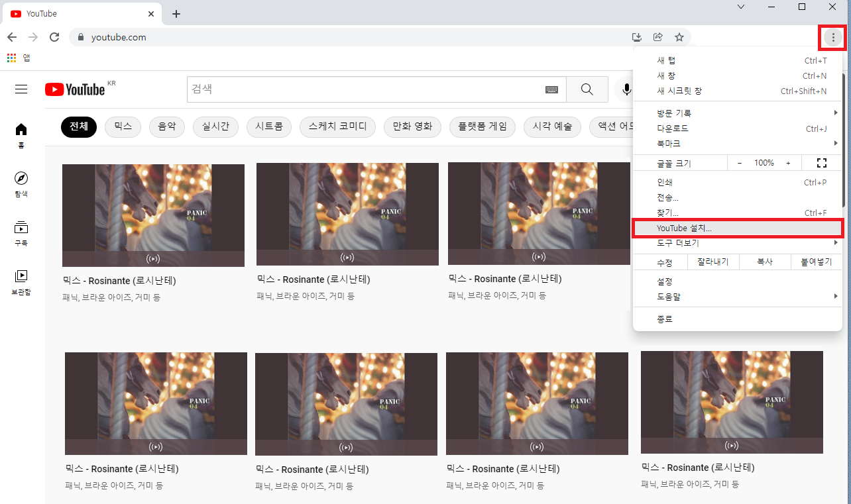Select the 플랫폼 게임 filter chip
Screen dimensions: 851x504
point(482,126)
